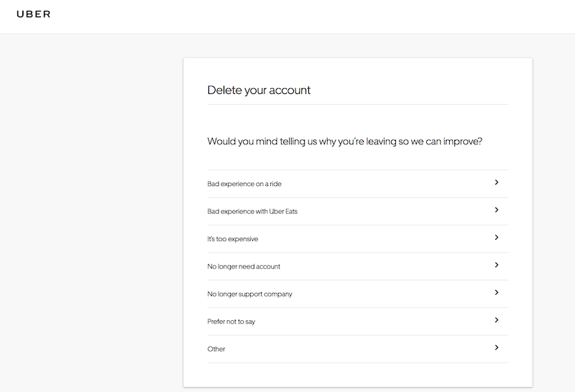Select 'No longer need account' option

tap(357, 266)
